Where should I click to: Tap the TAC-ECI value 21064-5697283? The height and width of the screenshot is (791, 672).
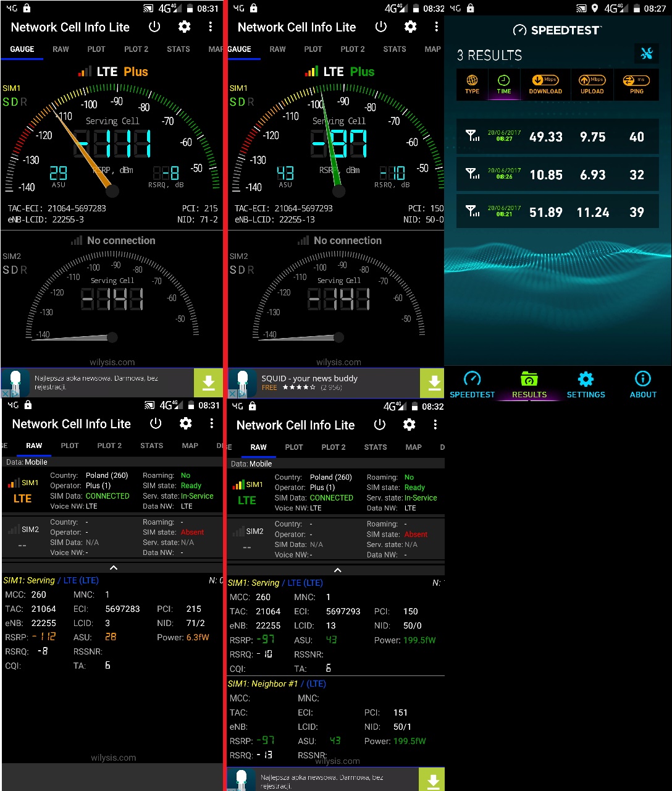click(x=77, y=208)
